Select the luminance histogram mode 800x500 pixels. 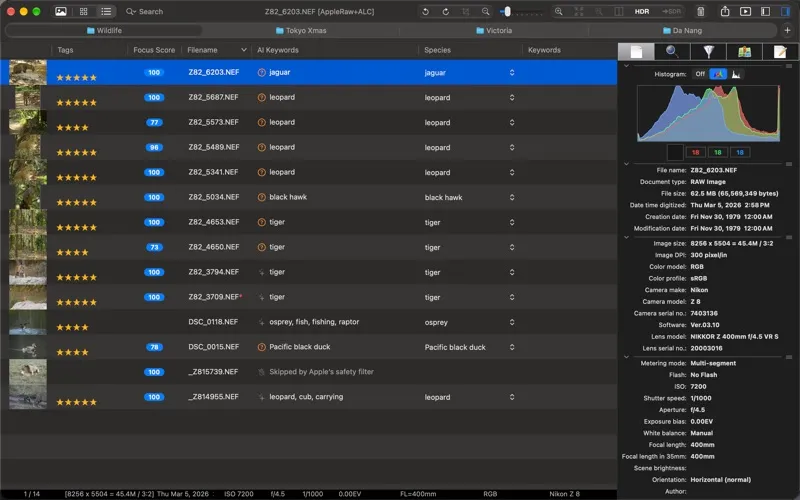[736, 74]
